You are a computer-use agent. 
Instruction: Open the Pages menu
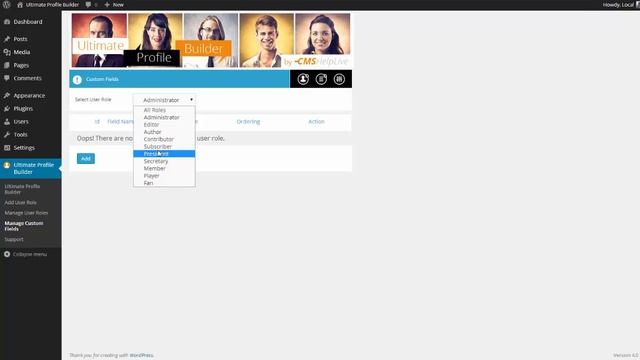[21, 65]
